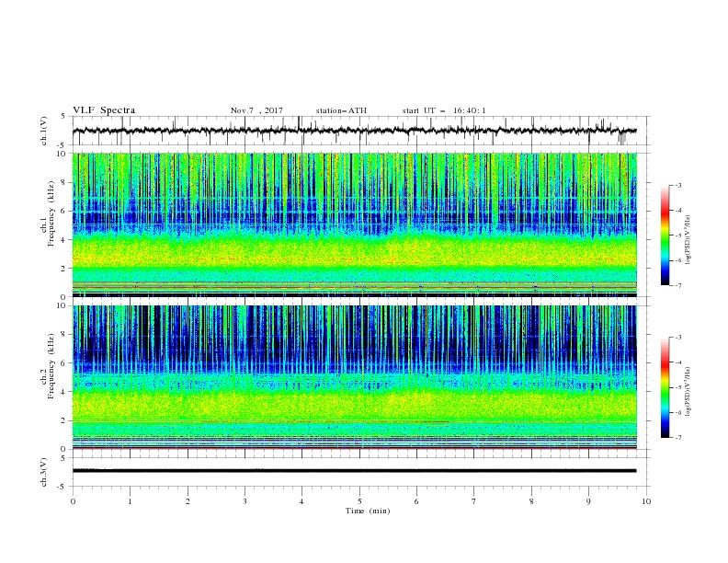The width and height of the screenshot is (728, 563).
Task: Click inside the ch.1 spectrogram panel
Action: (354, 224)
